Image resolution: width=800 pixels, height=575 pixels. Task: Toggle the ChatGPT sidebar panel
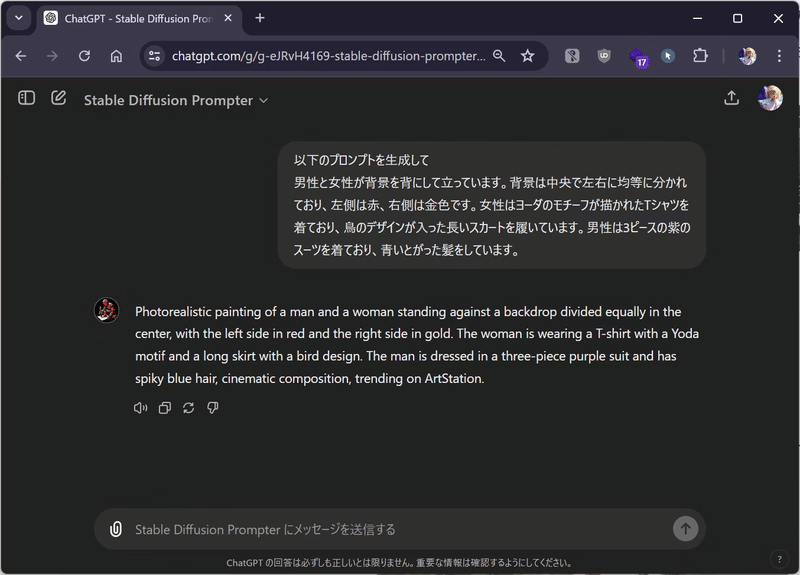(27, 98)
